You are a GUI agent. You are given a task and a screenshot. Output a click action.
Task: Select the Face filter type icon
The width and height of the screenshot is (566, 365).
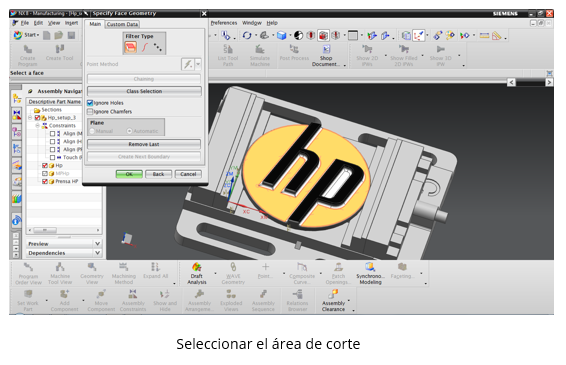[x=130, y=47]
